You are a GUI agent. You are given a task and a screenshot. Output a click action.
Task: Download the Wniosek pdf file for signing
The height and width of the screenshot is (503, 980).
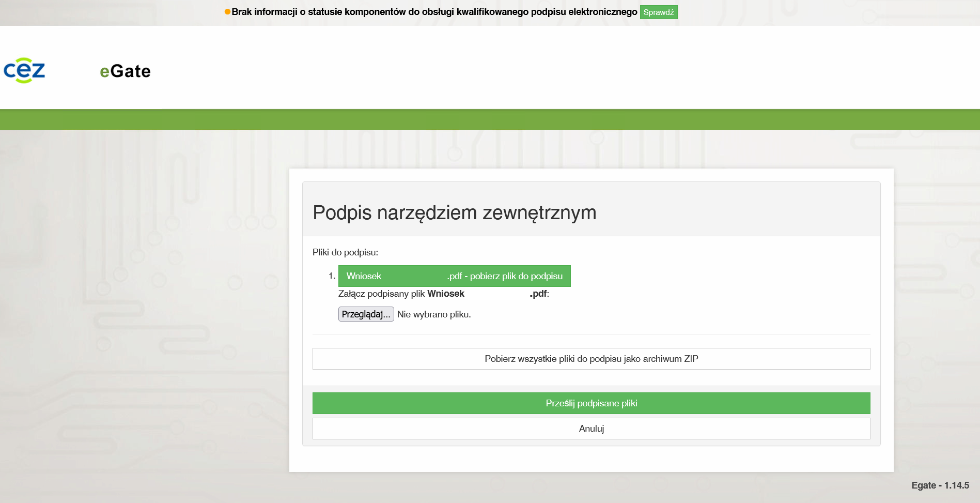(454, 276)
